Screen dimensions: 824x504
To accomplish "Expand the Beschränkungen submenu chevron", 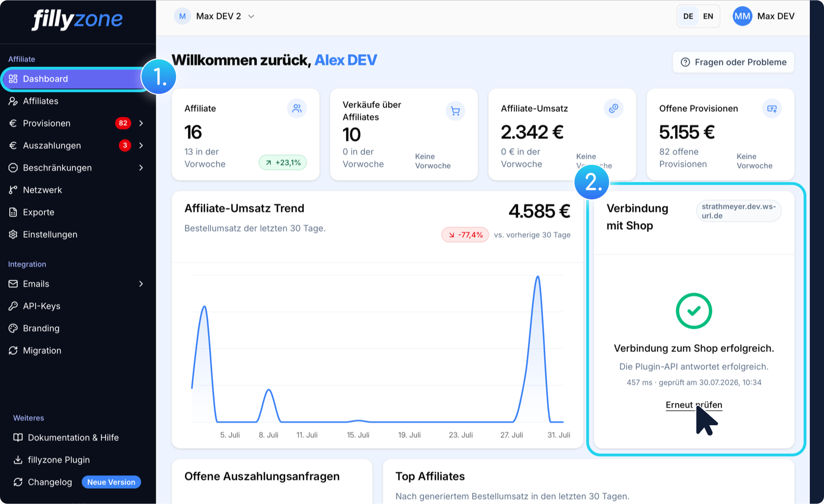I will click(x=141, y=168).
